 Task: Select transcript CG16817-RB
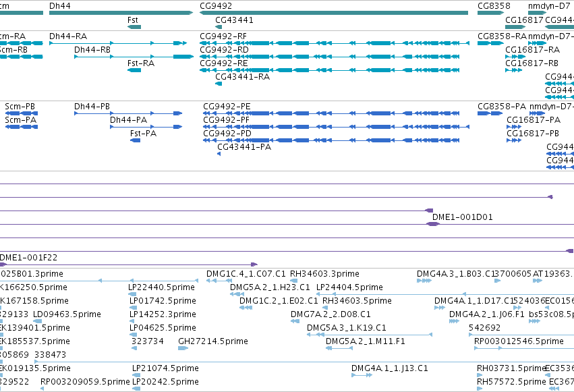tap(513, 70)
